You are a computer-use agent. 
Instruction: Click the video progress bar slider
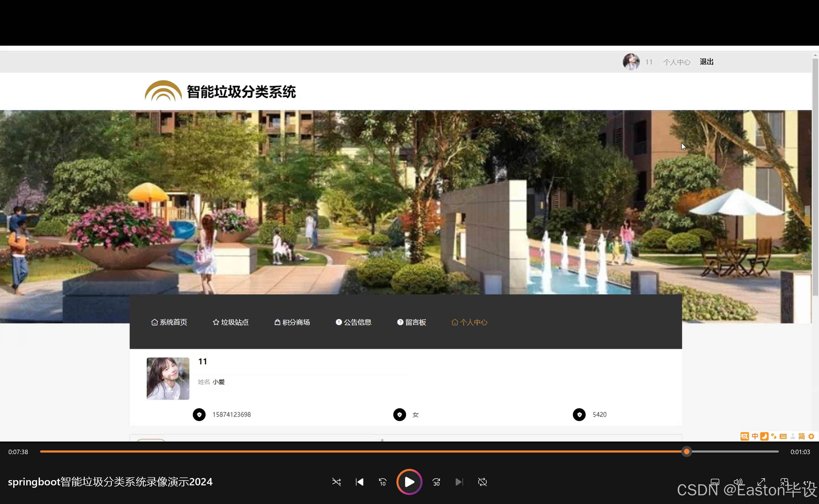coord(686,452)
